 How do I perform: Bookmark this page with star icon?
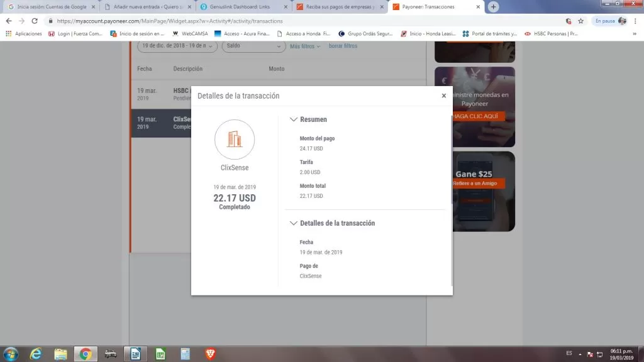click(580, 21)
